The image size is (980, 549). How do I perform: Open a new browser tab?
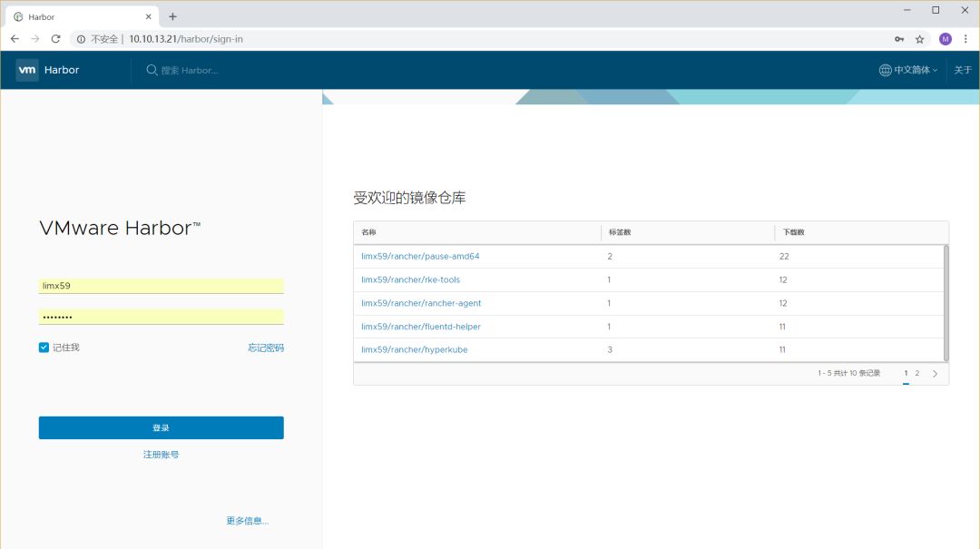click(x=172, y=17)
